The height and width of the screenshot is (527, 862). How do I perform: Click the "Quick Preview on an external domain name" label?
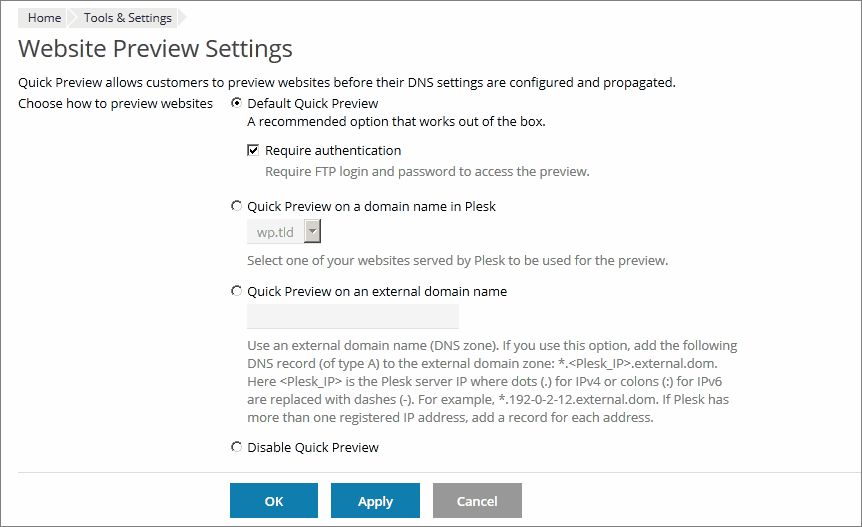[x=377, y=292]
